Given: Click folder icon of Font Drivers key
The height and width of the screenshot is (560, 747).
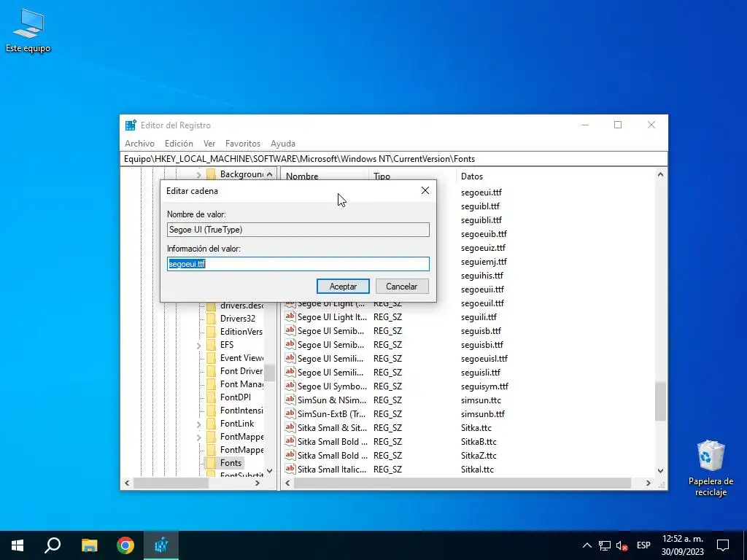Looking at the screenshot, I should point(211,371).
